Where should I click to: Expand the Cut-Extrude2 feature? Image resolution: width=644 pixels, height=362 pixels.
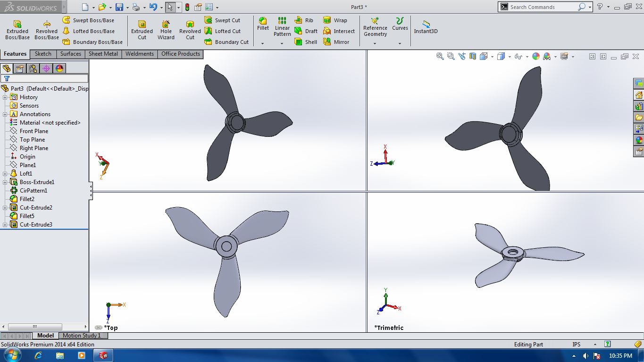coord(5,208)
